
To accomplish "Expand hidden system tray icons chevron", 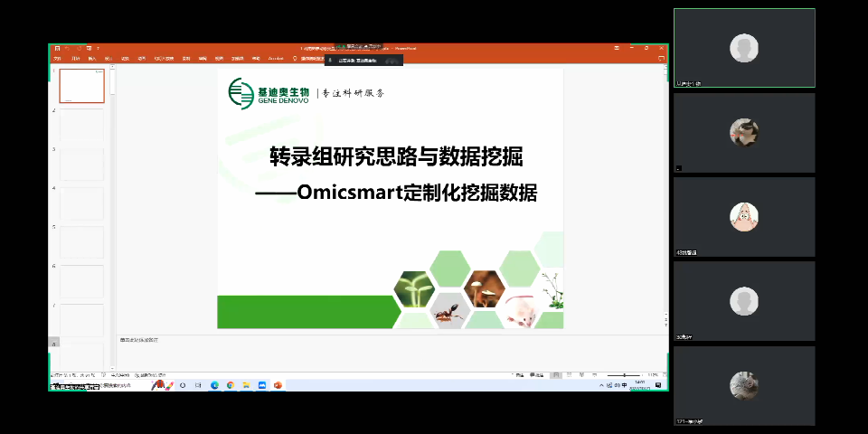I will [602, 385].
